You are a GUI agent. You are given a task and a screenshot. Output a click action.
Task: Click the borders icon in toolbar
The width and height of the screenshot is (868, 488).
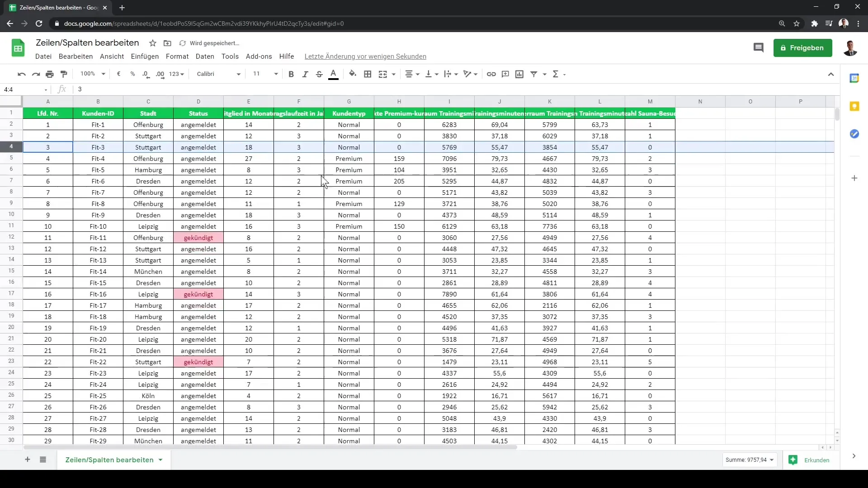pyautogui.click(x=367, y=74)
